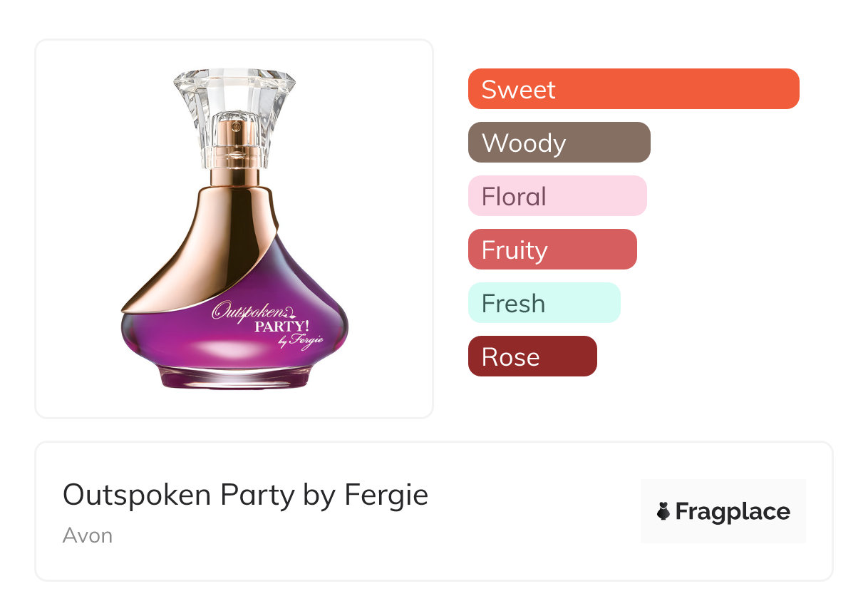The image size is (868, 616).
Task: Click the Avon brand label
Action: (87, 535)
